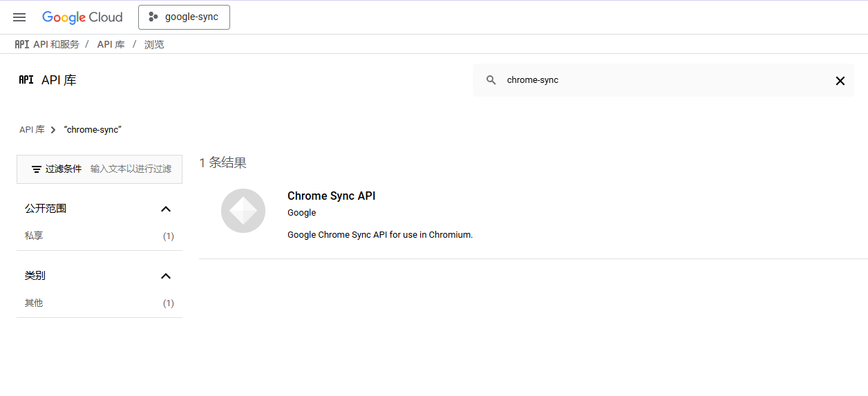Collapse the 类别 section
The image size is (868, 396).
click(166, 276)
